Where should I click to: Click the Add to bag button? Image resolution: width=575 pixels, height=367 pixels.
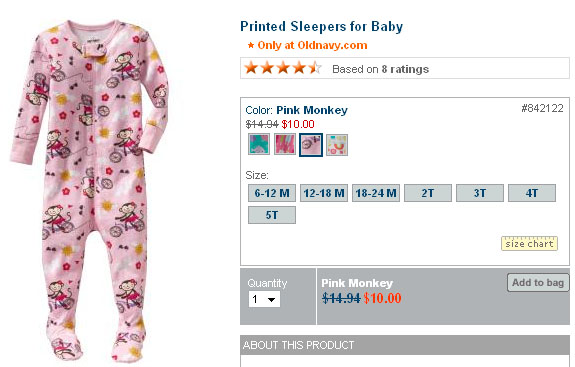pyautogui.click(x=538, y=283)
